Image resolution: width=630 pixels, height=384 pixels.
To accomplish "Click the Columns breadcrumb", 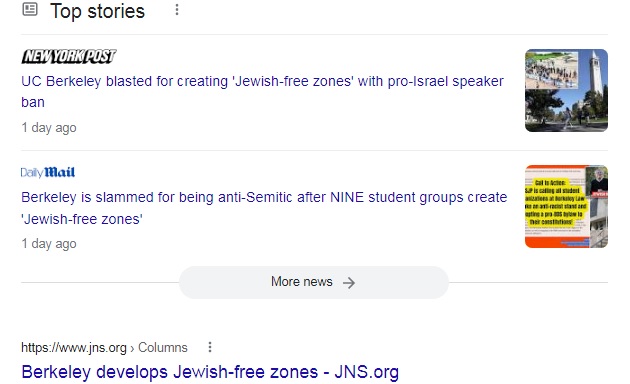I will coord(163,347).
